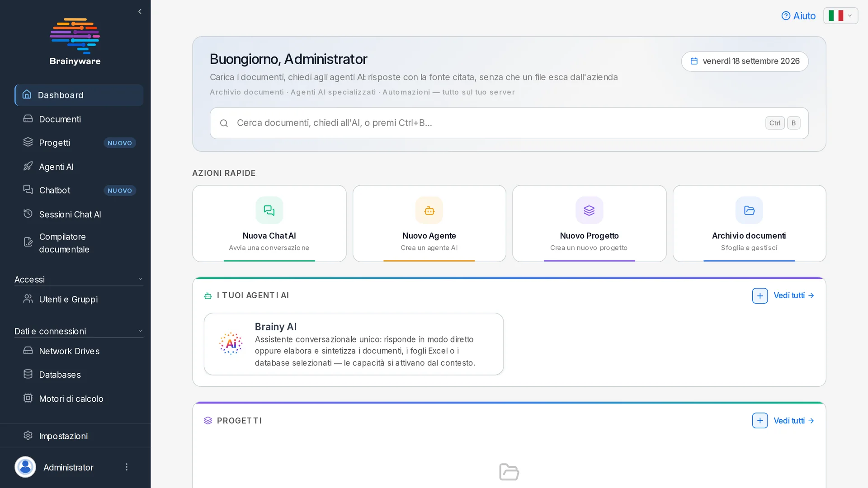Open Compilatore documentale
This screenshot has height=488, width=868.
click(x=79, y=243)
